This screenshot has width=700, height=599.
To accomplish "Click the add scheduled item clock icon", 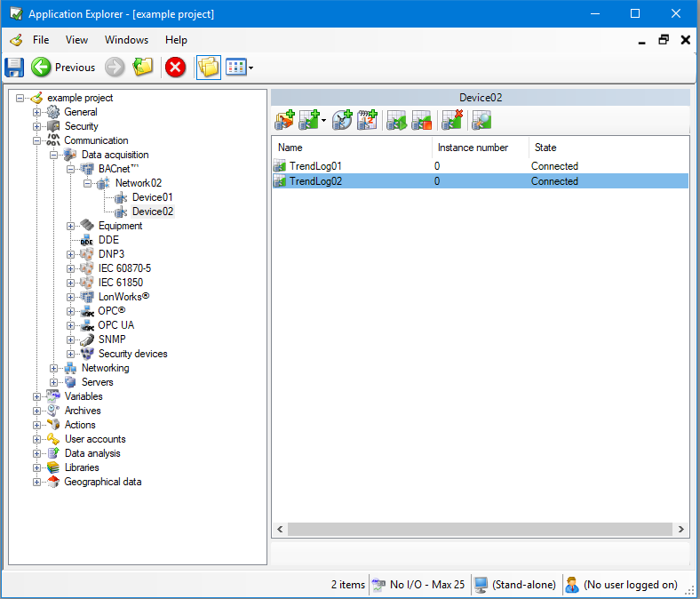I will [x=342, y=121].
